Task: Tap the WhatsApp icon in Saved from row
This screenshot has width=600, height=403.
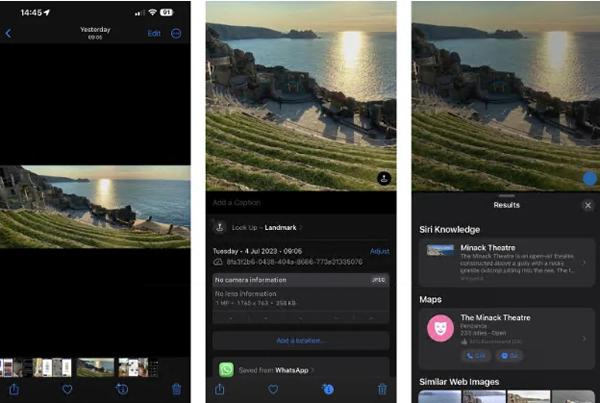Action: [226, 369]
